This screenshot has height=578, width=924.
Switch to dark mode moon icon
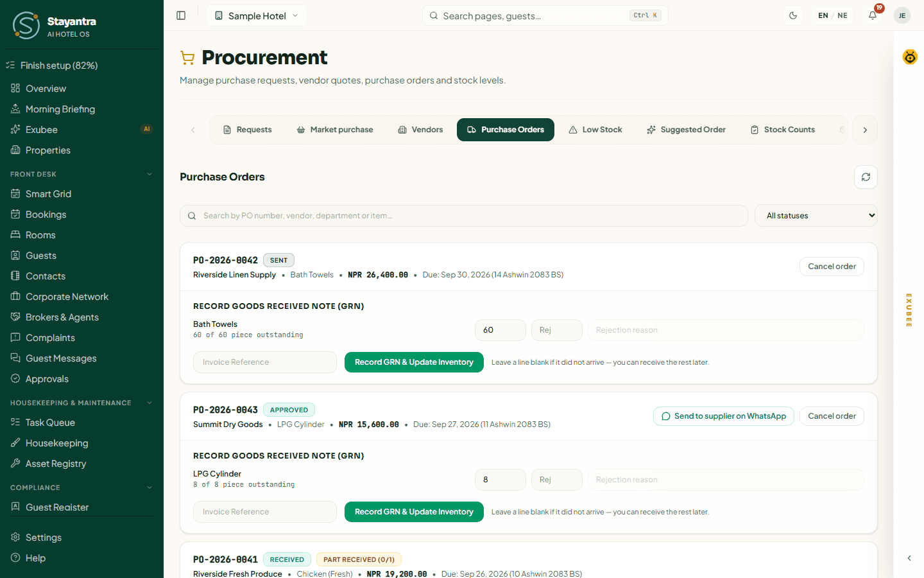coord(793,15)
